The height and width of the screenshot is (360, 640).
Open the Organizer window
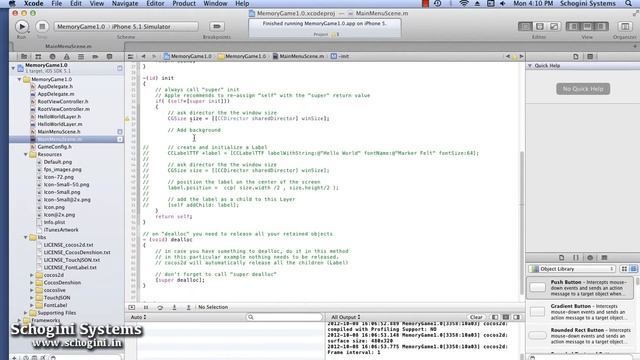pos(625,27)
